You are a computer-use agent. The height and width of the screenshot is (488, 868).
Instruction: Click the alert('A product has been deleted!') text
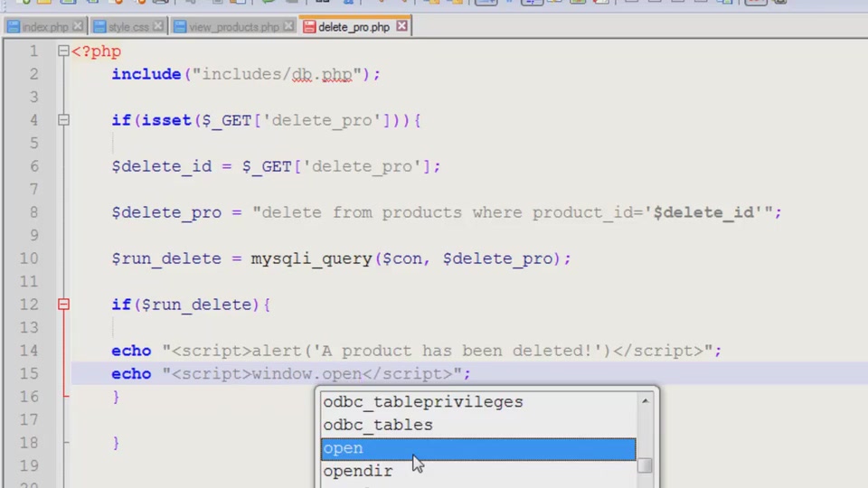(430, 351)
